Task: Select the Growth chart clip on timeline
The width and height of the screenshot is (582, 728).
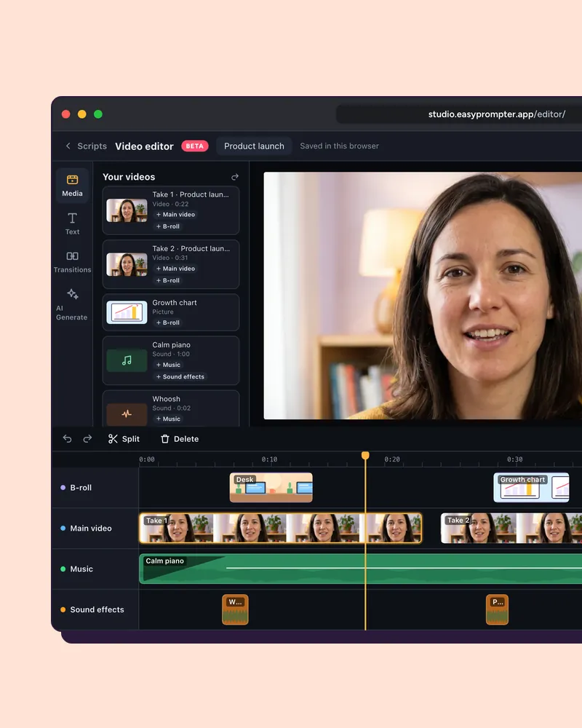Action: point(531,488)
